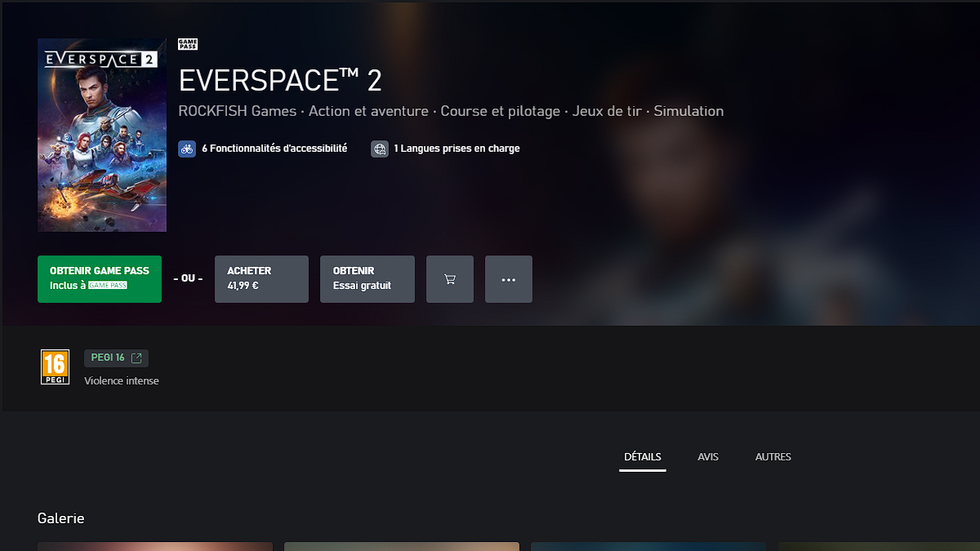Viewport: 980px width, 551px height.
Task: Open the AUTRES tab
Action: [x=773, y=456]
